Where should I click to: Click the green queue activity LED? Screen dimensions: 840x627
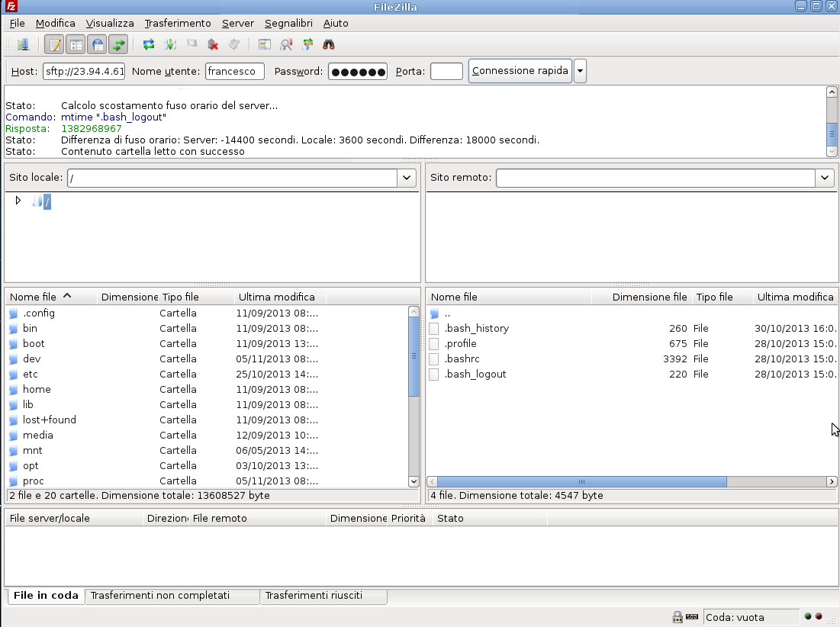808,616
